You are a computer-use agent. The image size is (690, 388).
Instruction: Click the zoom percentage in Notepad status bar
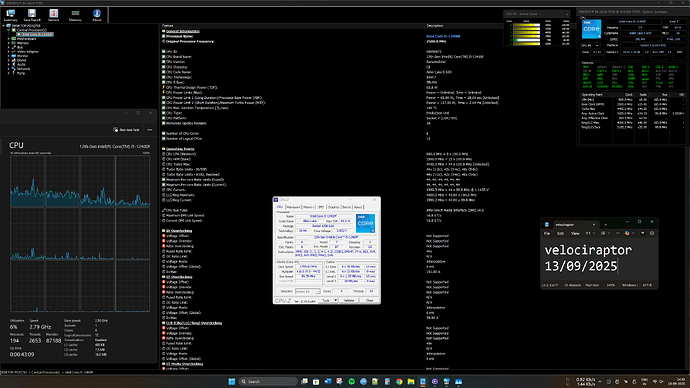[x=611, y=285]
